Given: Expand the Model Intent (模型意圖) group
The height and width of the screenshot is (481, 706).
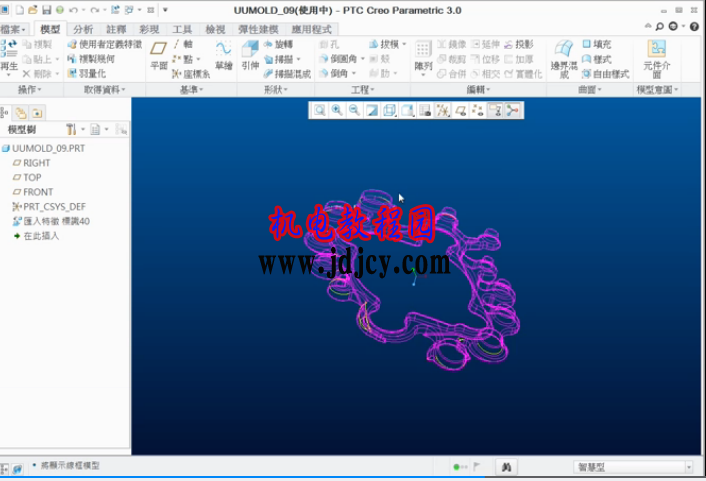Looking at the screenshot, I should click(x=657, y=90).
